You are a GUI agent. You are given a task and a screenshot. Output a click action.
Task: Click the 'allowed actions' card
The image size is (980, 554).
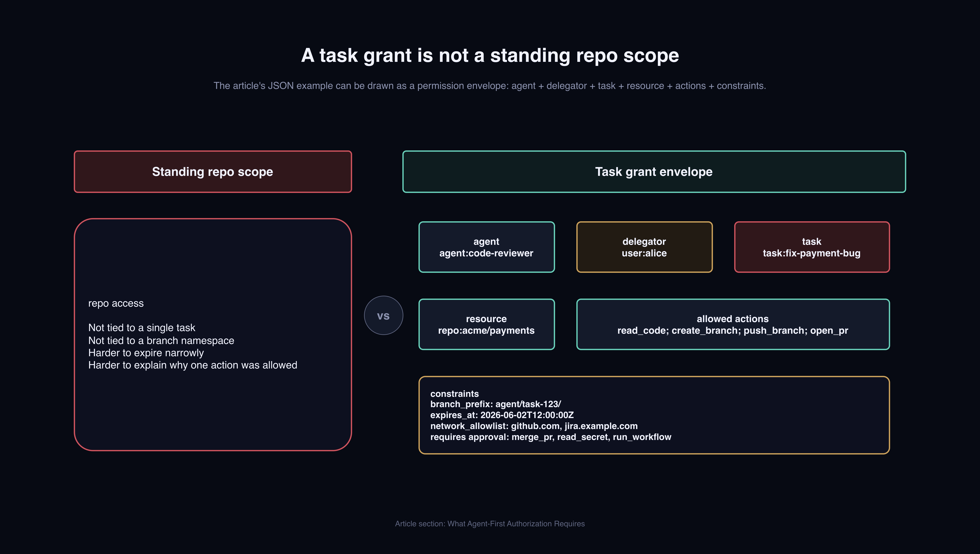(x=733, y=324)
